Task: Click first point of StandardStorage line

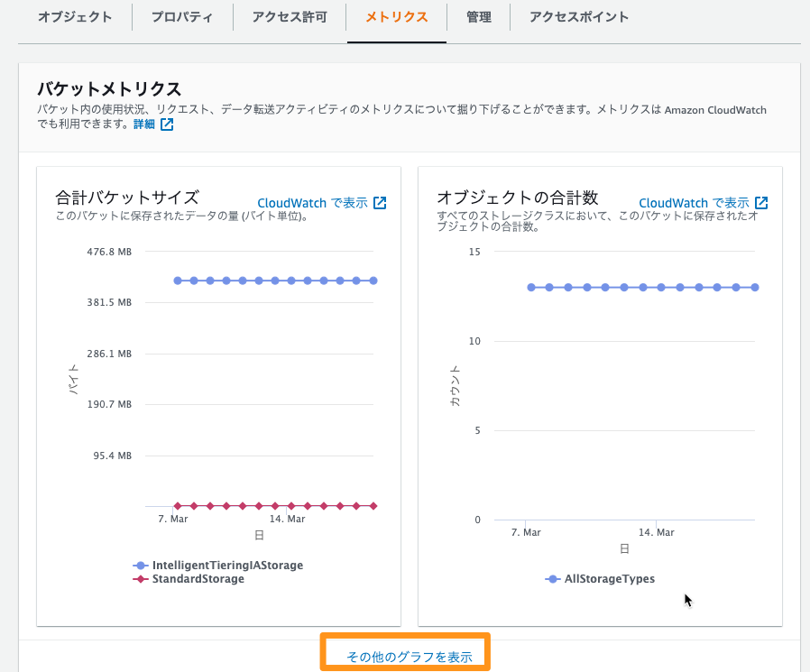Action: point(178,506)
